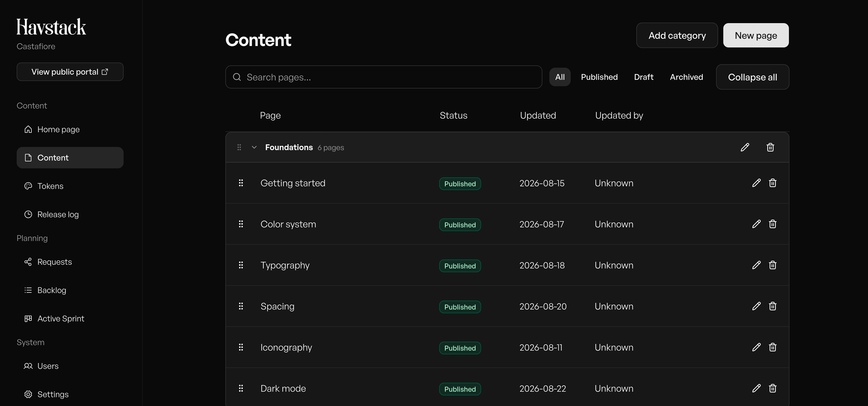Open View public portal link
The height and width of the screenshot is (406, 868).
70,72
